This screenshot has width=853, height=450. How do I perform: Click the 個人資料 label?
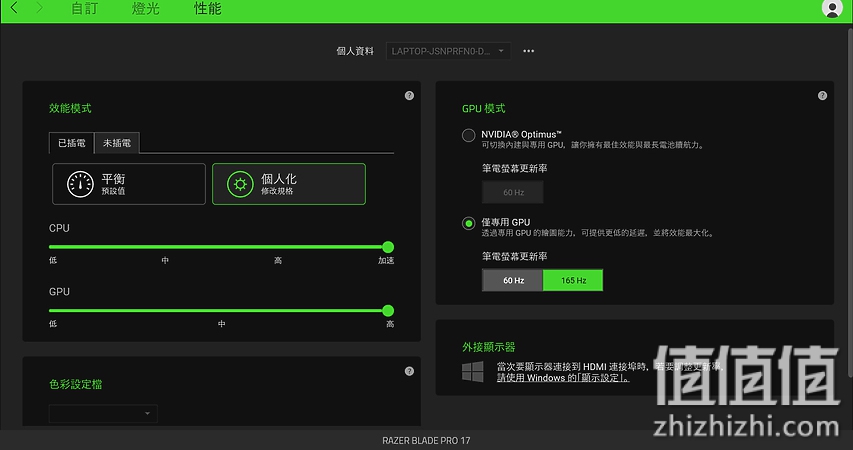(x=355, y=51)
